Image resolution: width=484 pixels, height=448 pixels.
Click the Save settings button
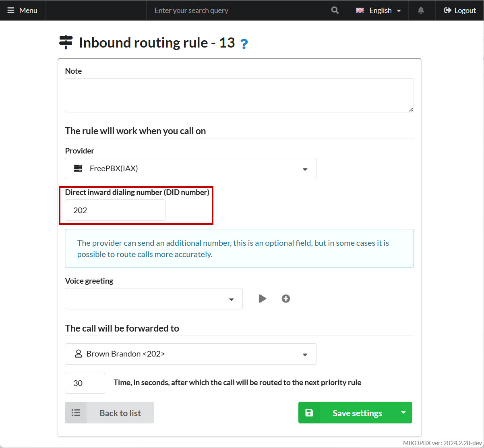(357, 413)
